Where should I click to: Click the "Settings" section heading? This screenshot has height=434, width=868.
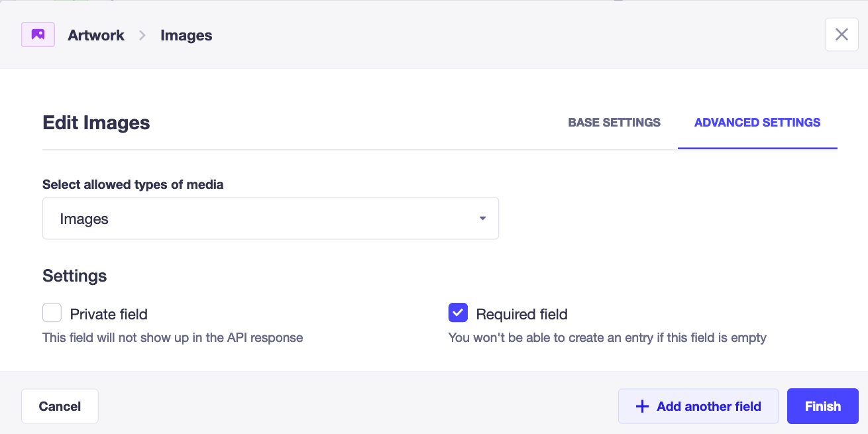(x=74, y=276)
